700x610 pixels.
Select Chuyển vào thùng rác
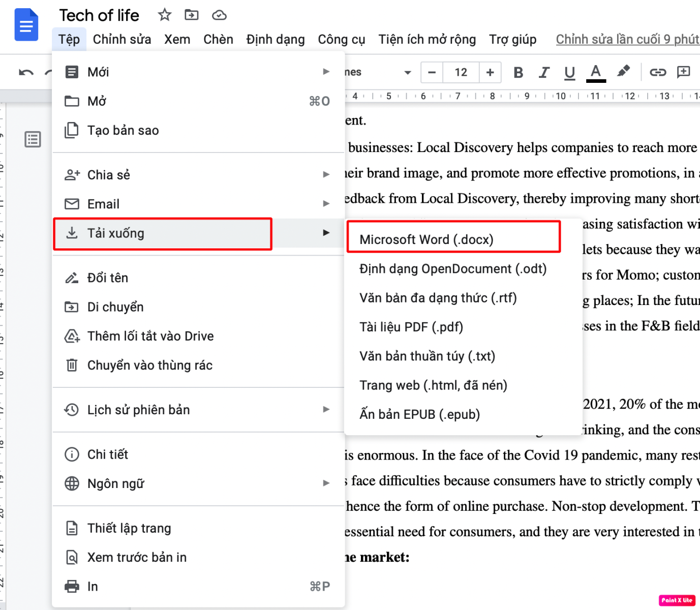pyautogui.click(x=198, y=365)
